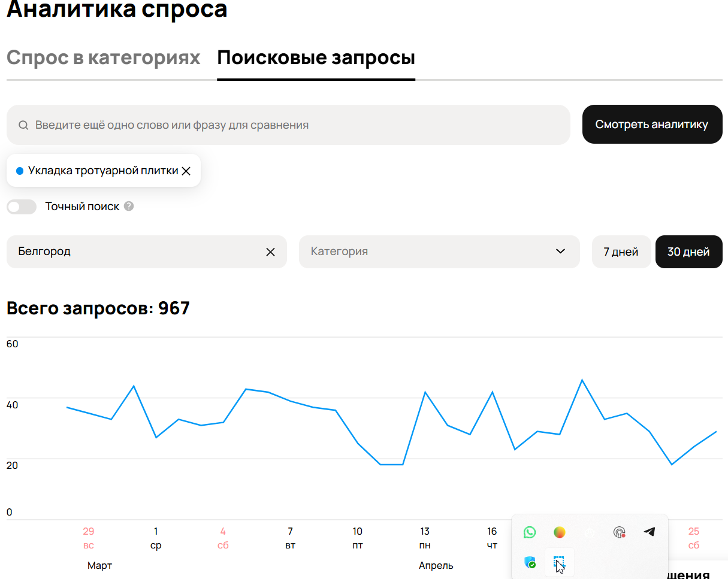Viewport: 728px width, 579px height.
Task: Enable the Точный поиск toggle
Action: pyautogui.click(x=22, y=207)
